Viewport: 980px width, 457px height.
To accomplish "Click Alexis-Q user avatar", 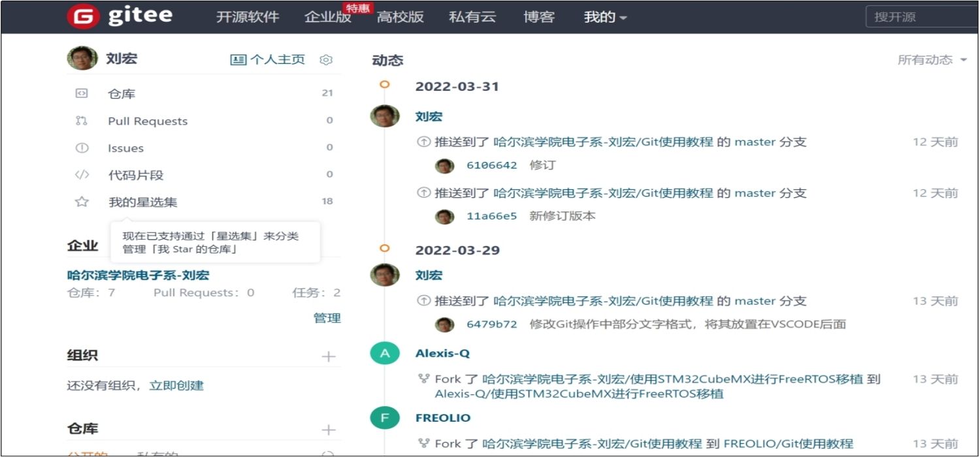I will [x=384, y=354].
